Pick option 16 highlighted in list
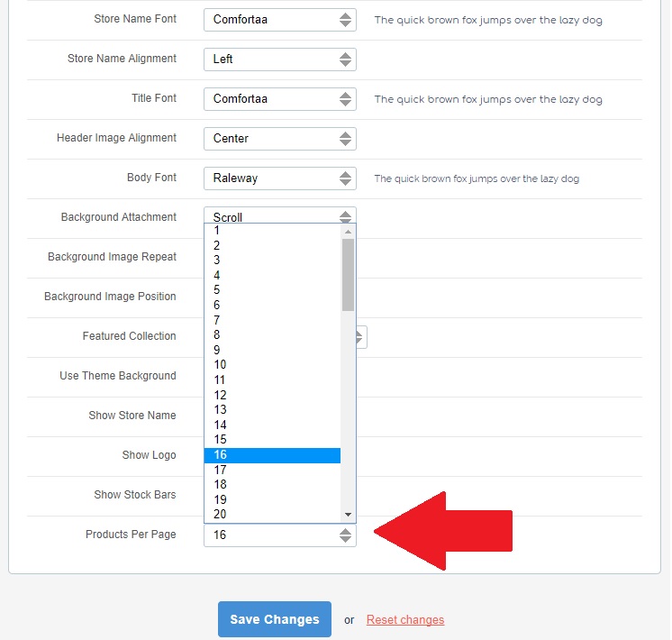This screenshot has width=672, height=640. (x=272, y=455)
